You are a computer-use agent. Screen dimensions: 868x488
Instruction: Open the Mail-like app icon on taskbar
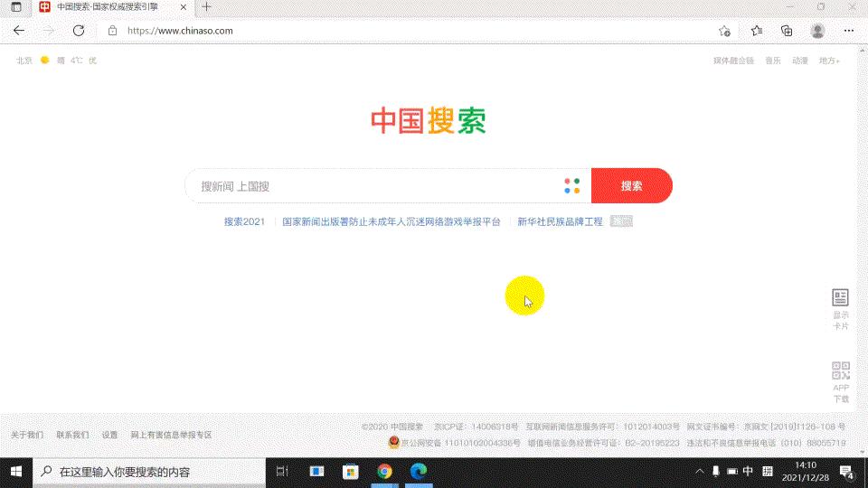tap(316, 472)
